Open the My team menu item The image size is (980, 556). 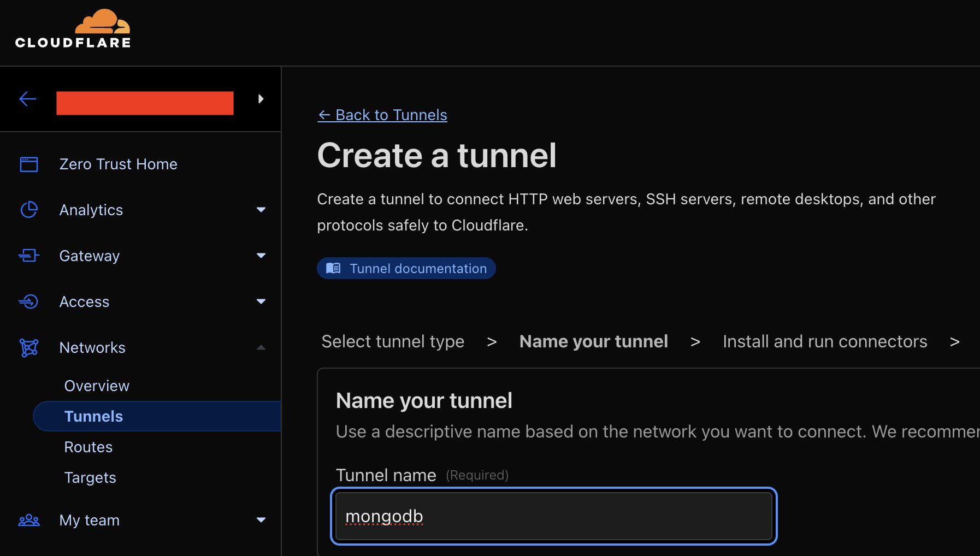point(90,520)
